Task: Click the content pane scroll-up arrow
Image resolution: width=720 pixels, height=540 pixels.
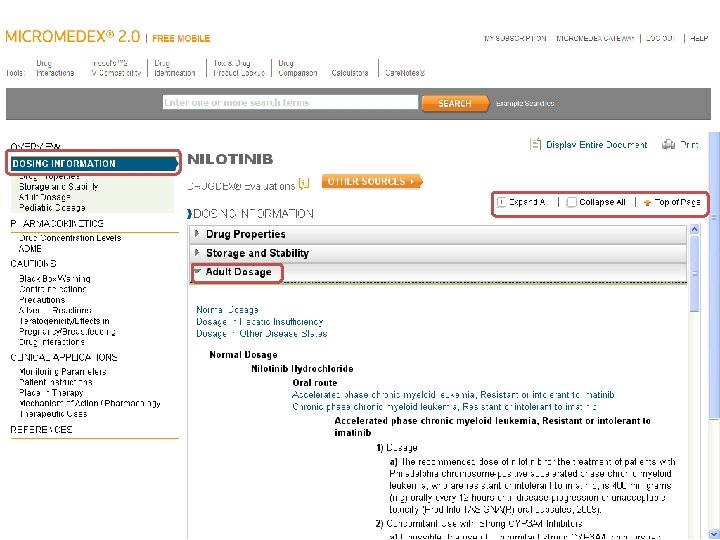Action: pos(694,229)
